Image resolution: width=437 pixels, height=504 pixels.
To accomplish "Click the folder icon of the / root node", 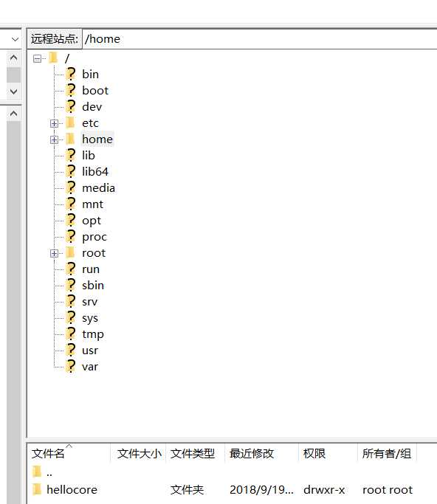I will (x=53, y=58).
